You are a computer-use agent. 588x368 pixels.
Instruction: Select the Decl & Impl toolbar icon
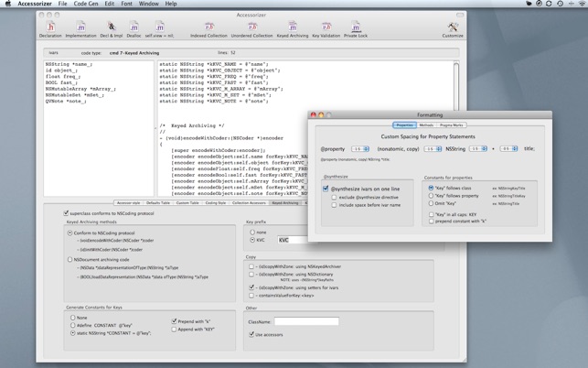(x=111, y=27)
